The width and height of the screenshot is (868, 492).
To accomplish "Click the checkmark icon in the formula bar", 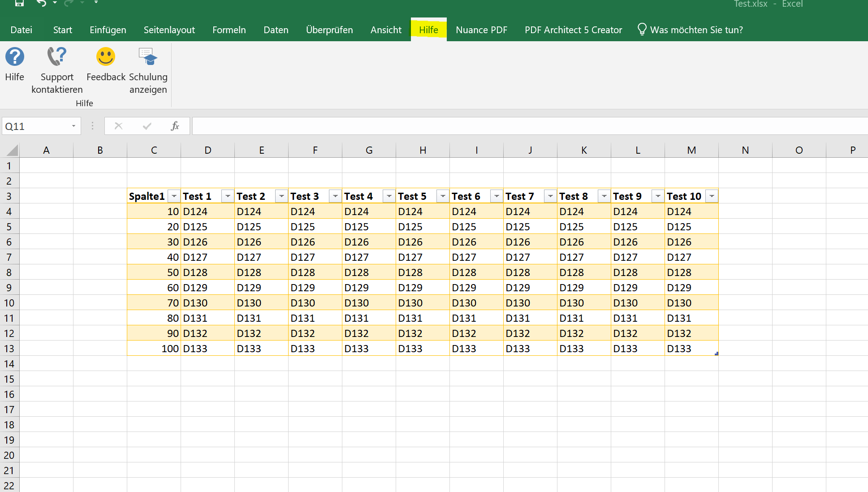I will (146, 126).
